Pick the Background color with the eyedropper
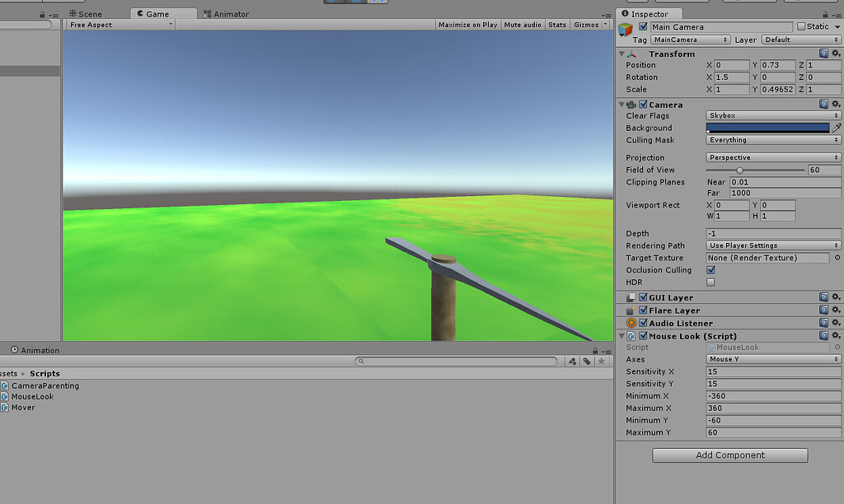 tap(837, 128)
